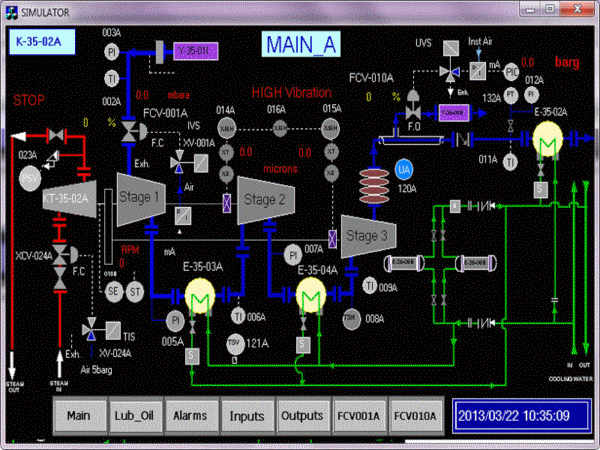Click the red STOP status text

29,100
